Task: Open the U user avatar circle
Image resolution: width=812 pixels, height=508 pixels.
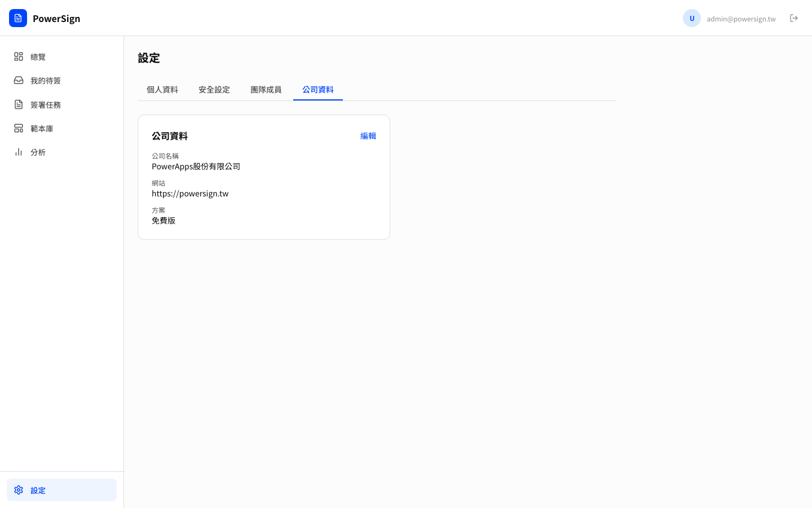Action: click(x=692, y=18)
